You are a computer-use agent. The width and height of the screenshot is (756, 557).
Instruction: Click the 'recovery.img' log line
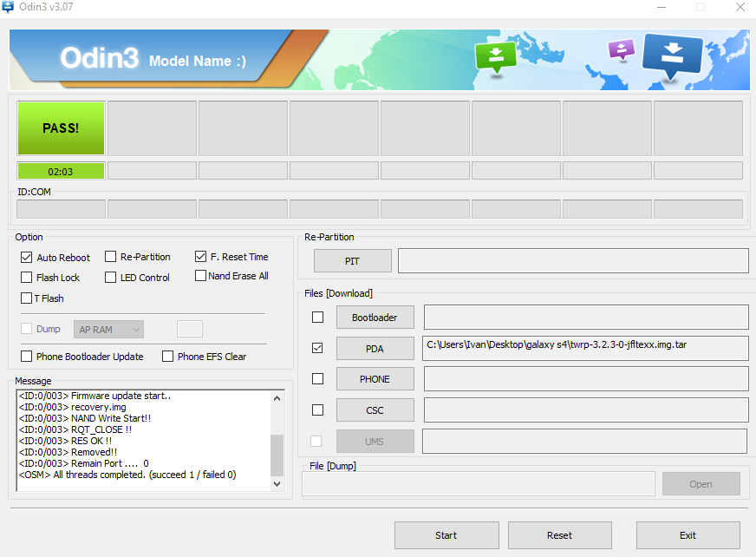(x=72, y=407)
